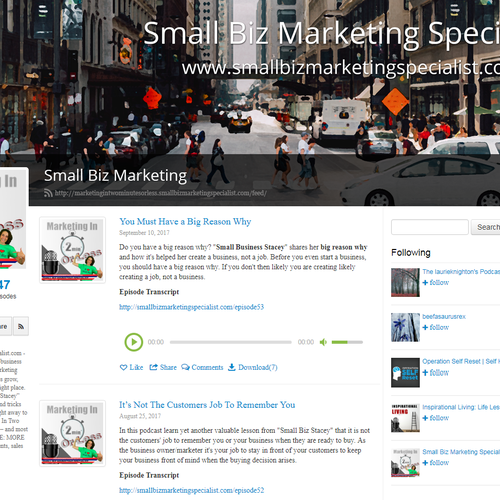Download the episode using Download(7)
Image resolution: width=500 pixels, height=500 pixels.
pos(253,367)
